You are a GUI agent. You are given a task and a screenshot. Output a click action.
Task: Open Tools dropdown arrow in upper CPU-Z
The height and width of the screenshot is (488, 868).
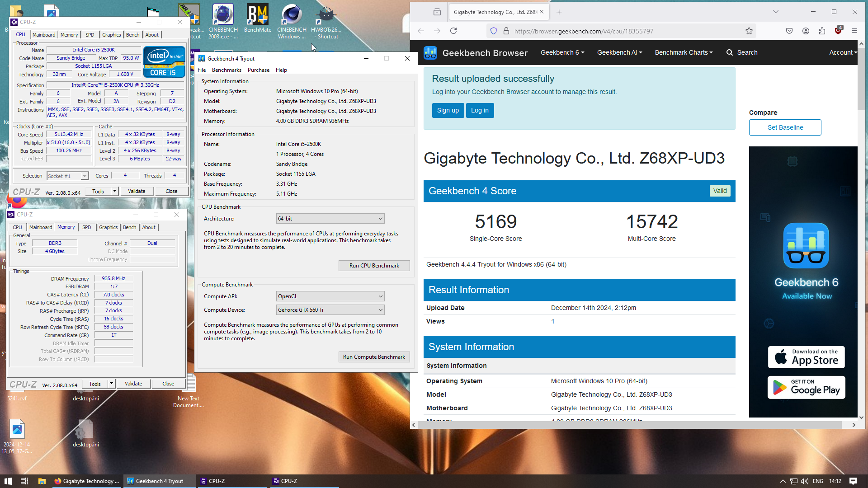click(x=114, y=191)
